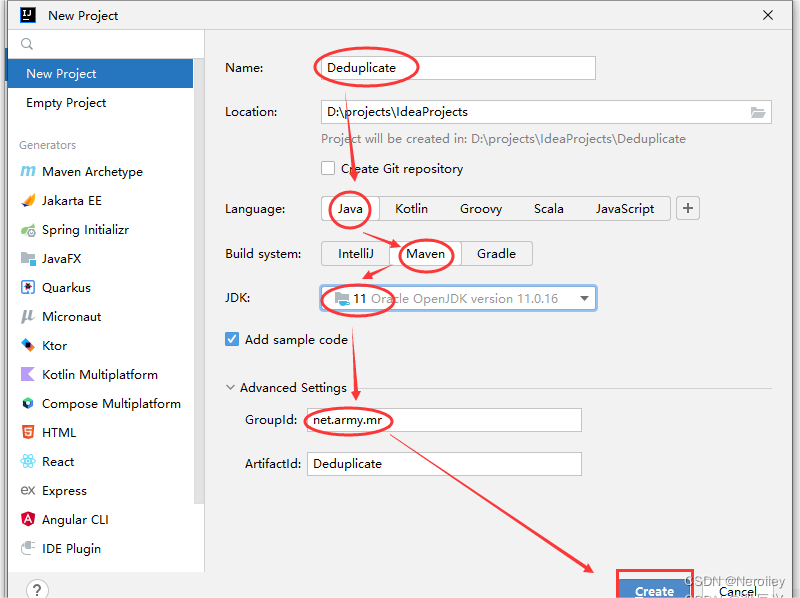Select Groovy as the language

pos(481,209)
